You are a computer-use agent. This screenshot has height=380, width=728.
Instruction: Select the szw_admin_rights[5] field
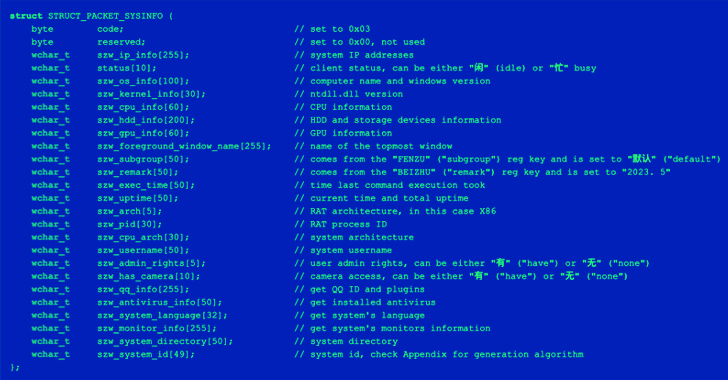(x=151, y=263)
